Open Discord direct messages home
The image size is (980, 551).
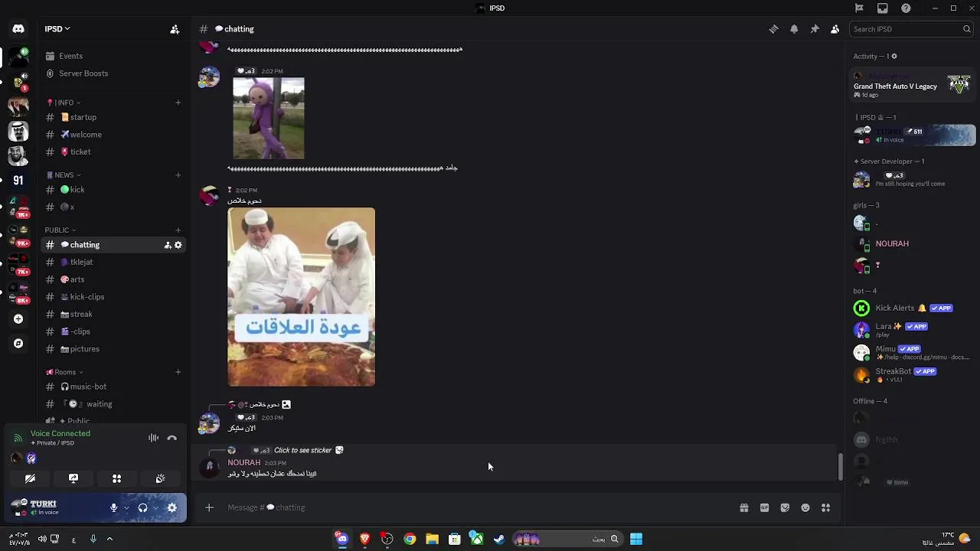coord(18,29)
